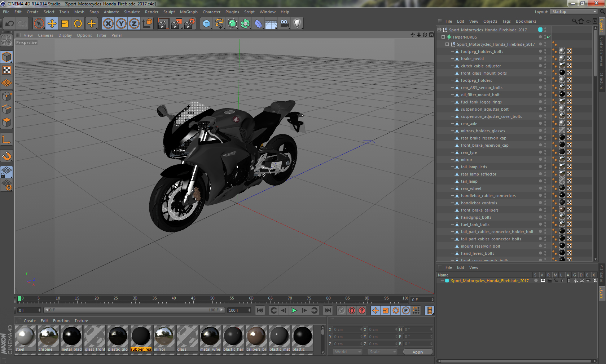
Task: Enable the Axis tool
Action: tap(6, 139)
